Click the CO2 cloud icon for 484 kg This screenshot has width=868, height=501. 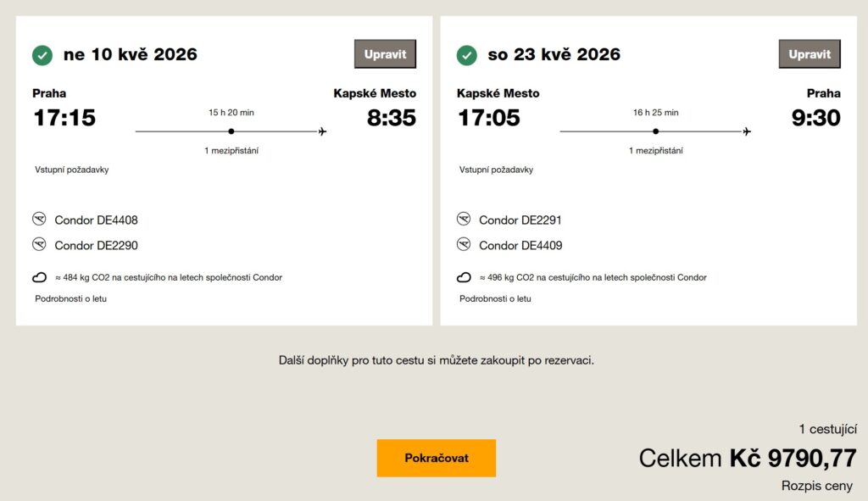tap(39, 277)
